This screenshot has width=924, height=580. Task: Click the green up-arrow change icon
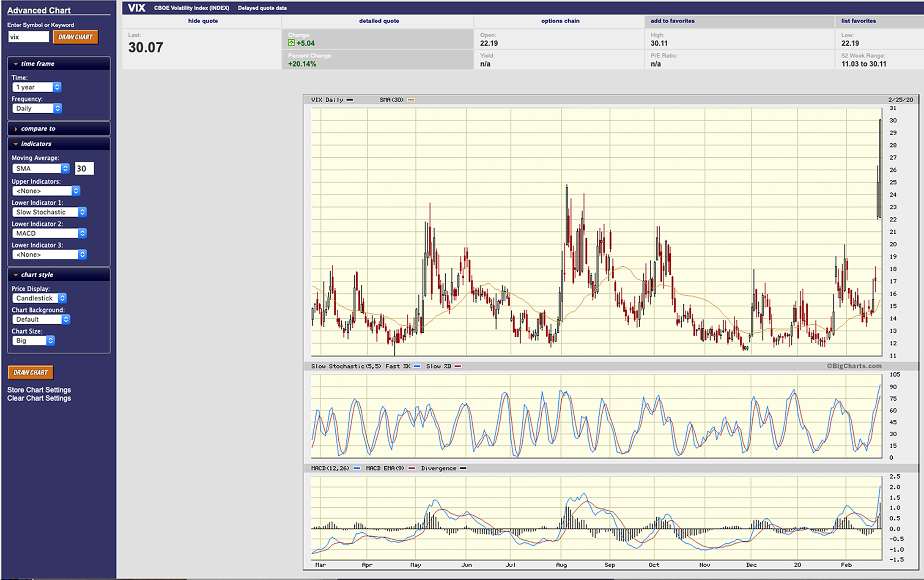tap(291, 43)
